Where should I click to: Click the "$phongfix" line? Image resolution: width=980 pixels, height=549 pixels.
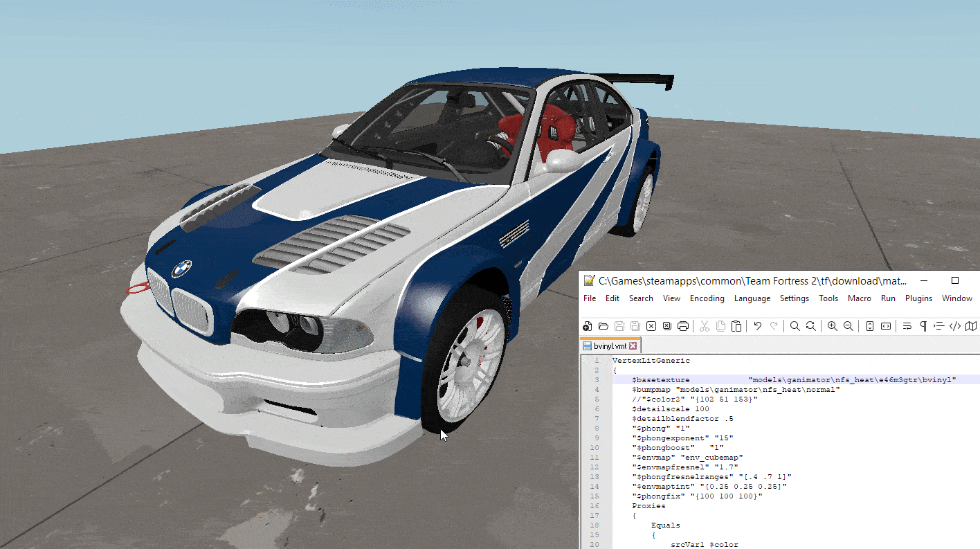pos(697,496)
